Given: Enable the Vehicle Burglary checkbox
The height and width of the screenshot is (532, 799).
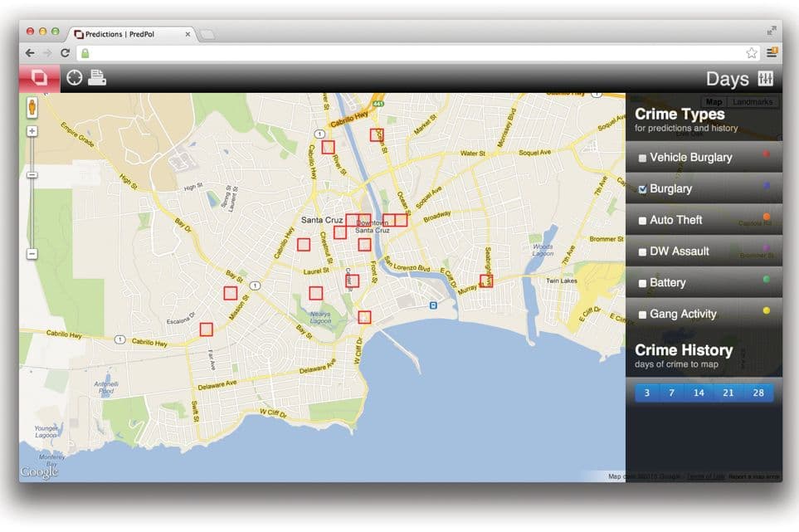Looking at the screenshot, I should 642,158.
